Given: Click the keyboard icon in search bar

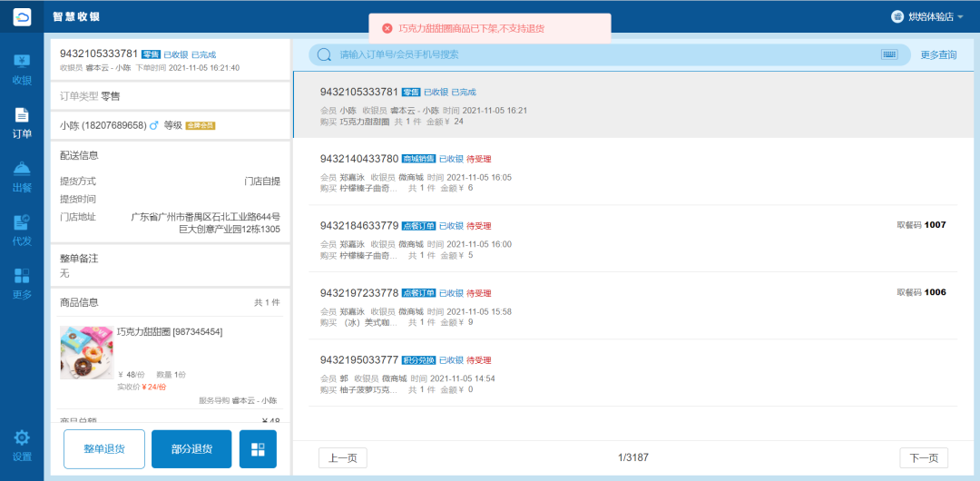Looking at the screenshot, I should [889, 54].
